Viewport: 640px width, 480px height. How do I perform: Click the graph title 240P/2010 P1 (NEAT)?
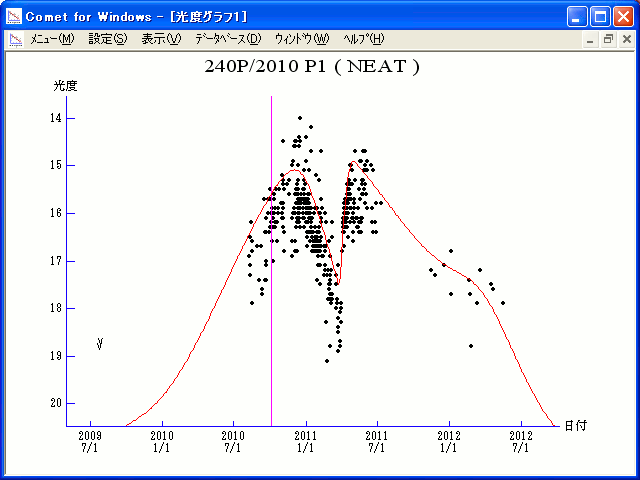[x=311, y=68]
